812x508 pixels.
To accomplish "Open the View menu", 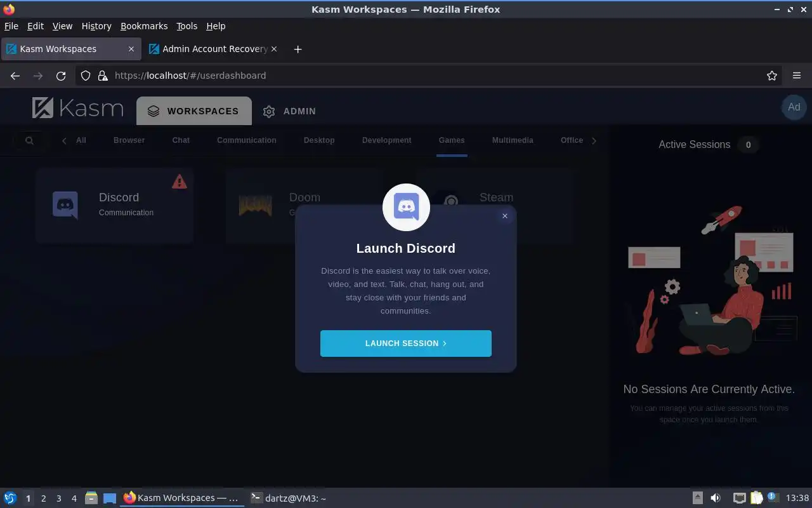I will 62,26.
